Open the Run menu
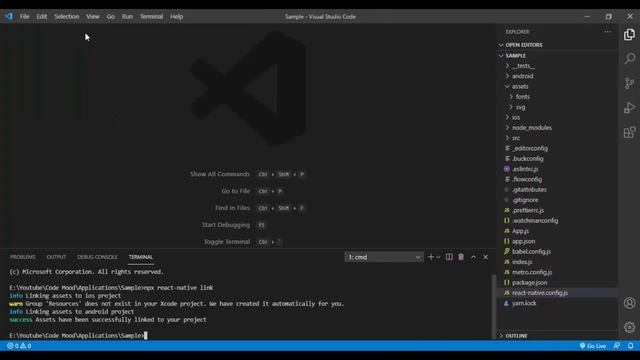Viewport: 640px width, 360px height. [127, 16]
